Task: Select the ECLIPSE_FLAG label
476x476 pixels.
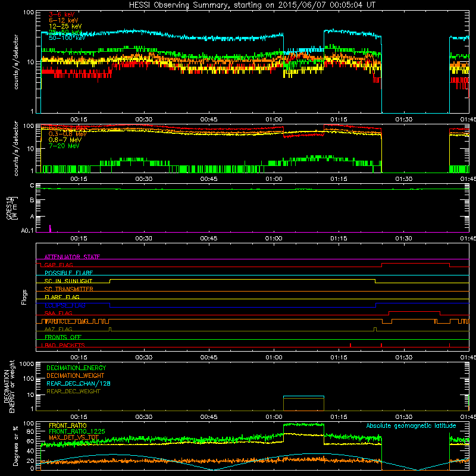Action: tap(65, 305)
